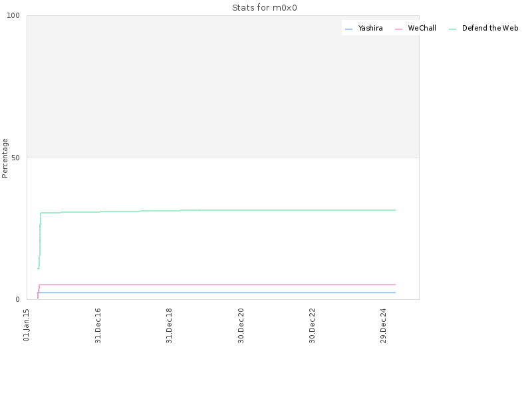Click the 100 y-axis tick label

13,15
